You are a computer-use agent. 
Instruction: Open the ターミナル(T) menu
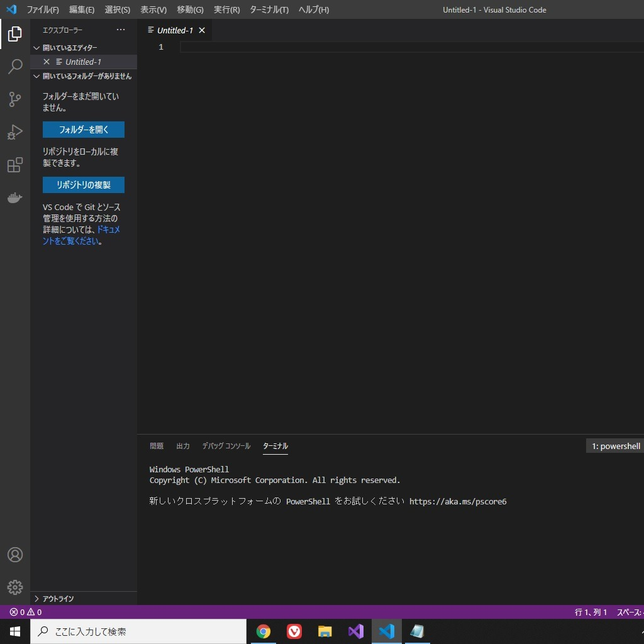269,9
